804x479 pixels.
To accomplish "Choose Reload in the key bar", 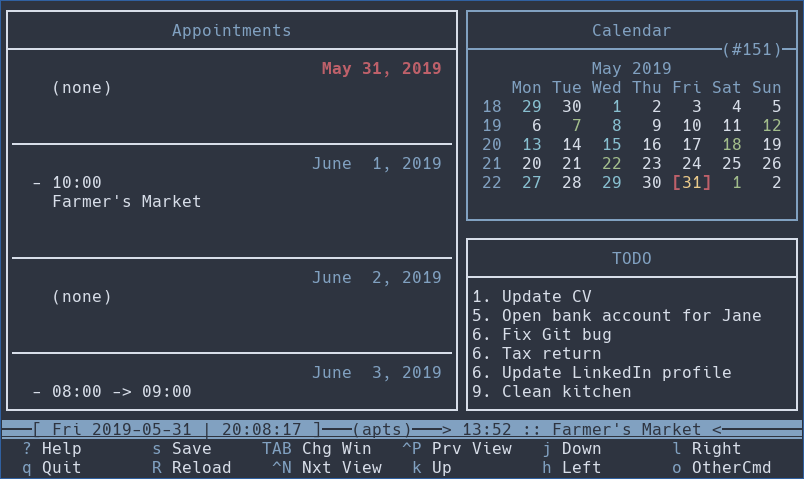I will pyautogui.click(x=191, y=468).
